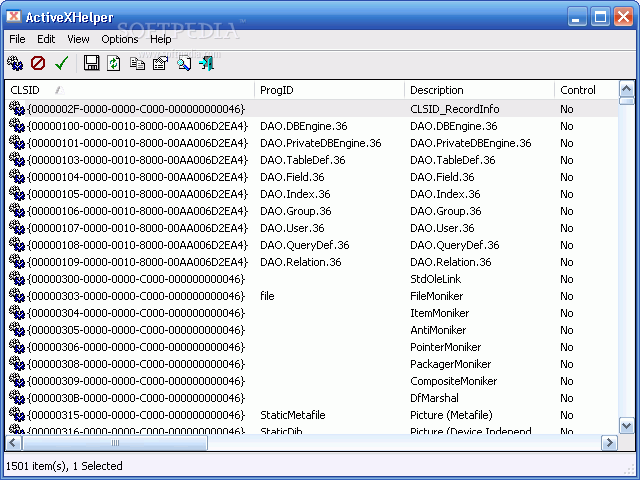Click the CompositeMoniker description

[x=453, y=381]
